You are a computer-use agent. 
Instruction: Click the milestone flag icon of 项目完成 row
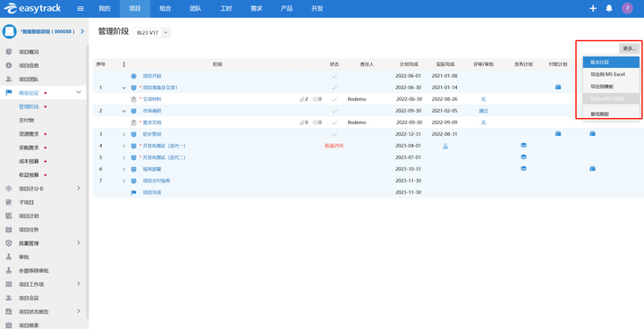coord(133,192)
